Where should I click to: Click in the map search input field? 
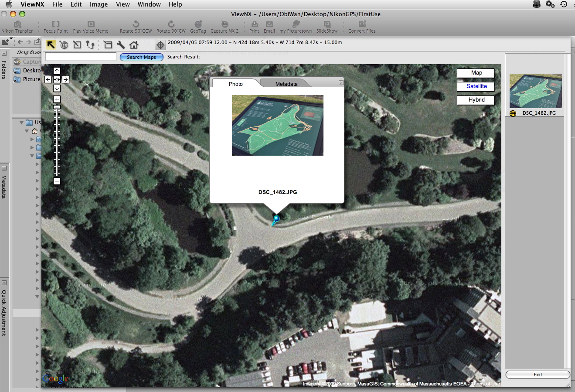[x=81, y=57]
